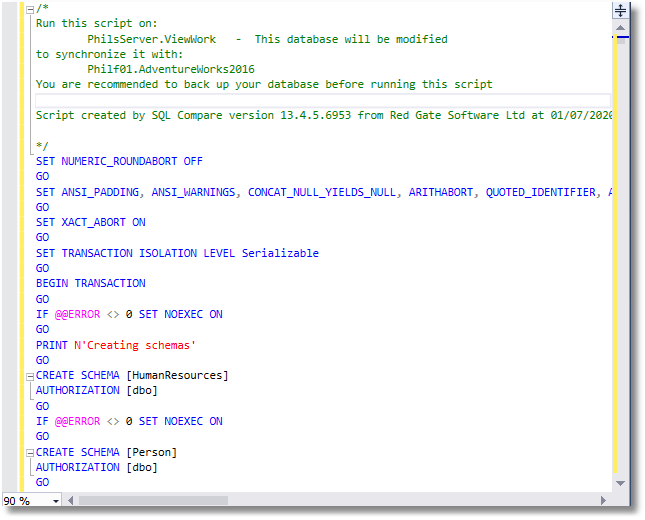645x520 pixels.
Task: Collapse the header comment block
Action: (x=30, y=10)
